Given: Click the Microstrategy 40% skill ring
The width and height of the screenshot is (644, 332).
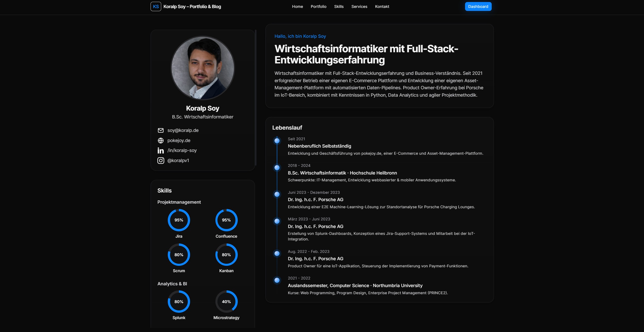Looking at the screenshot, I should point(226,302).
